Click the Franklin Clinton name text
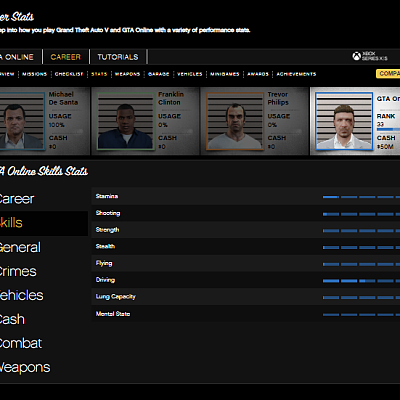This screenshot has width=400, height=400. tap(171, 98)
